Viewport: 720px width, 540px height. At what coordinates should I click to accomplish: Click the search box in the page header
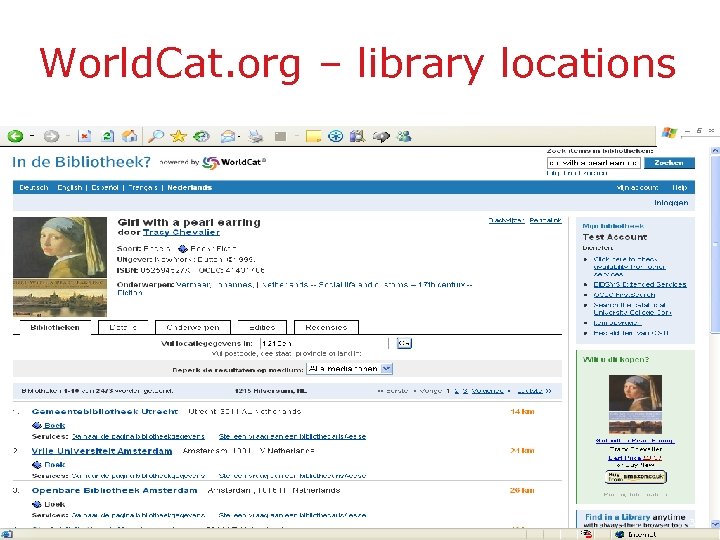click(x=594, y=163)
